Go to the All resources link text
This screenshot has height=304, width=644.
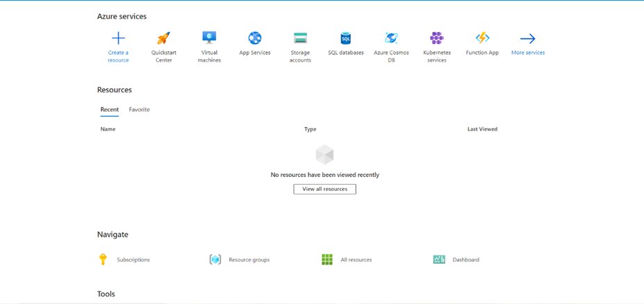pyautogui.click(x=356, y=260)
